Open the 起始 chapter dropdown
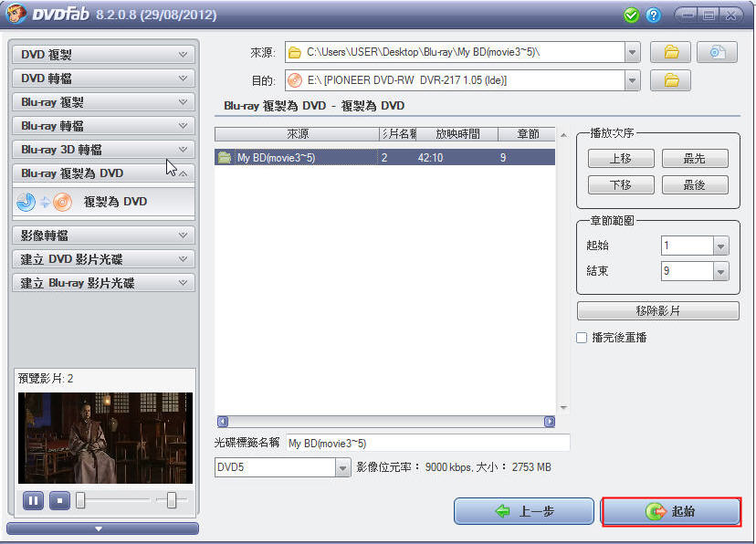Image resolution: width=756 pixels, height=544 pixels. (720, 246)
